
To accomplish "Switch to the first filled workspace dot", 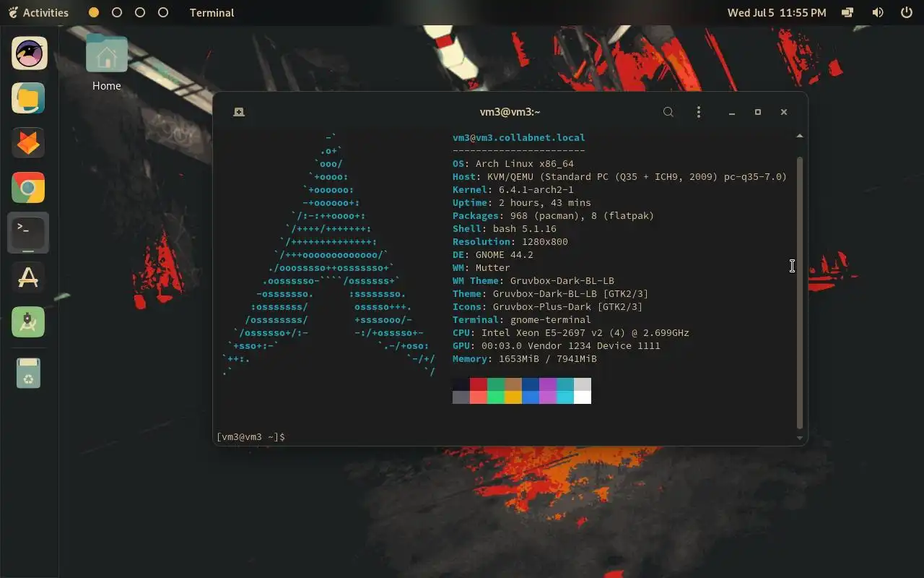I will (x=94, y=12).
